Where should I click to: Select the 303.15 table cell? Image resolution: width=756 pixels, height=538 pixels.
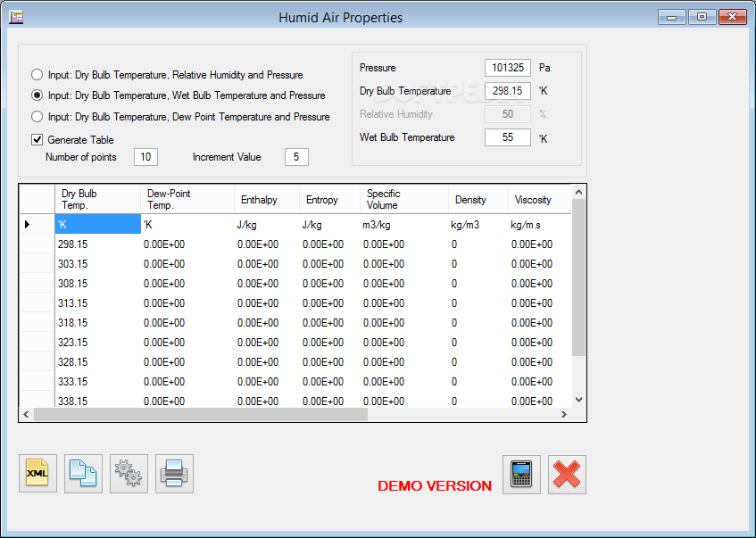click(98, 264)
